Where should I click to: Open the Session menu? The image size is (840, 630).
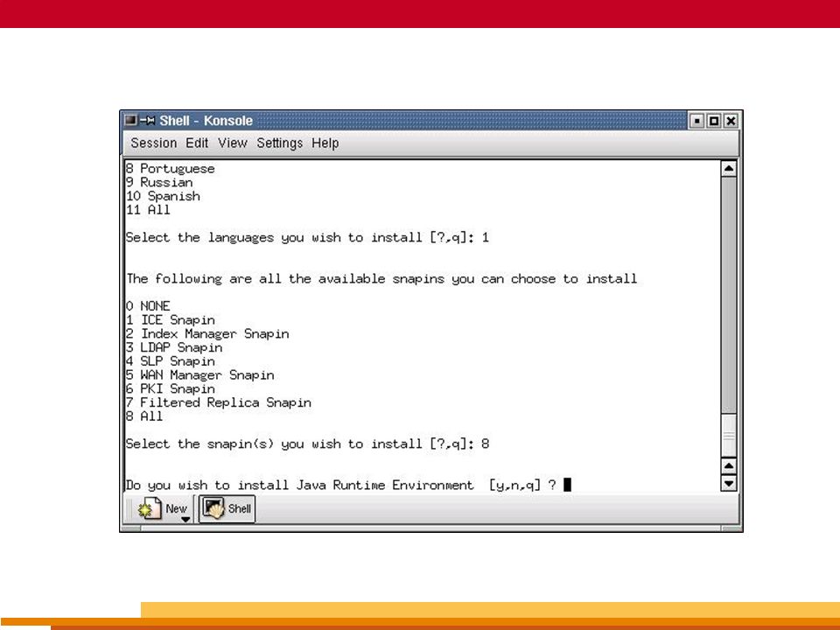pyautogui.click(x=153, y=143)
